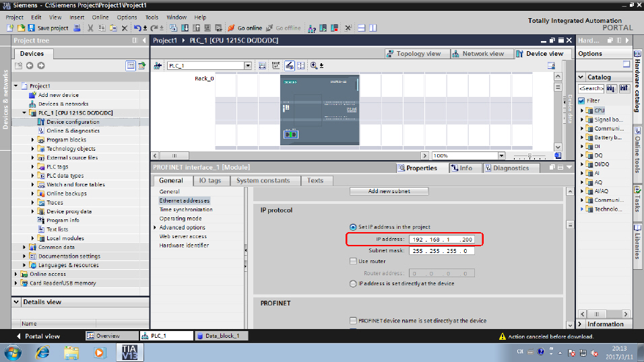Open the Online menu
This screenshot has width=644, height=362.
100,17
